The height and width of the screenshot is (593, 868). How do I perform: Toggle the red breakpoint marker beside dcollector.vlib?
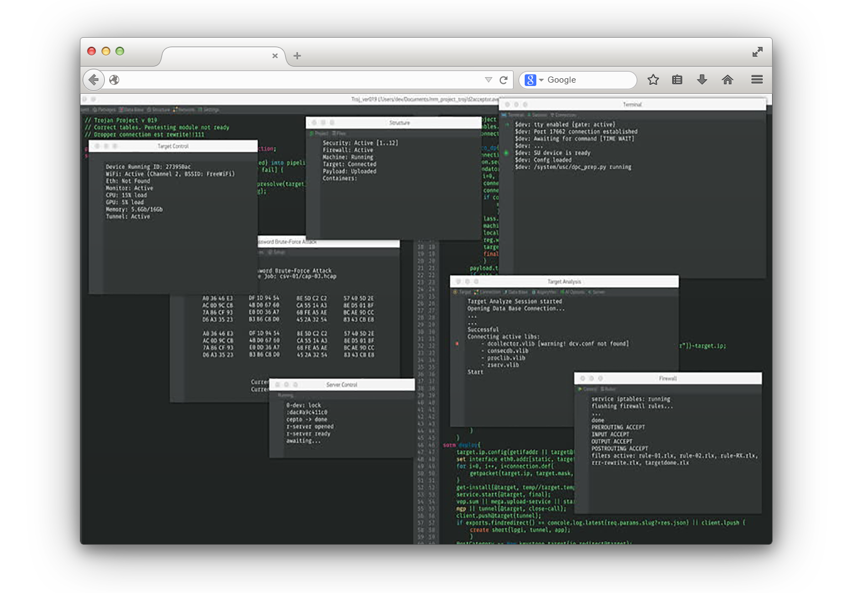pos(457,344)
